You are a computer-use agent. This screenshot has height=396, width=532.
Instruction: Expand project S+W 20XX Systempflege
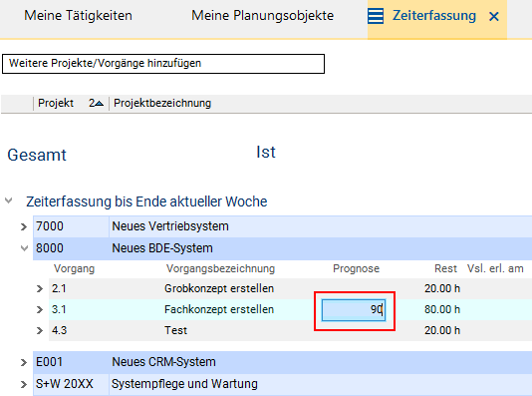23,384
